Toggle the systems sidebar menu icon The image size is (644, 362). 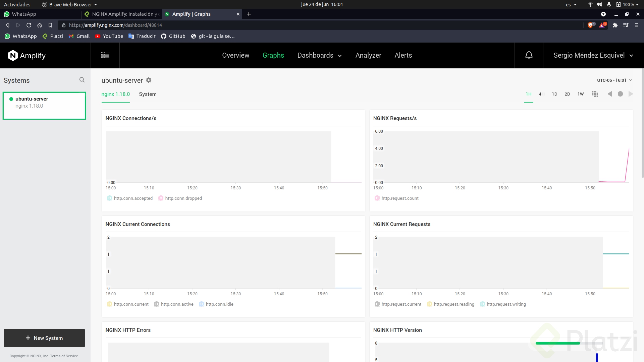[x=105, y=55]
